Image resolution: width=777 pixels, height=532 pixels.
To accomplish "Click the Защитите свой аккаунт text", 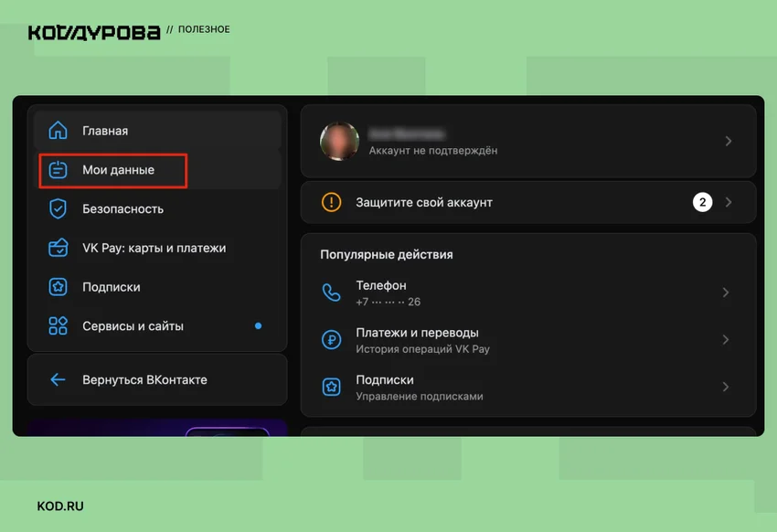I will pos(424,202).
